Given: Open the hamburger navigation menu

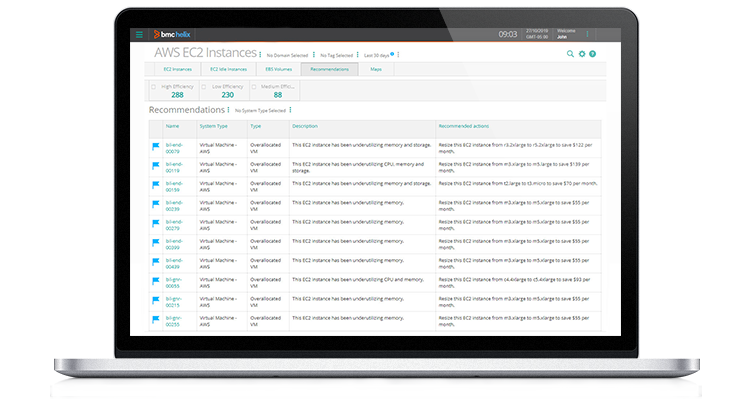Looking at the screenshot, I should 139,35.
